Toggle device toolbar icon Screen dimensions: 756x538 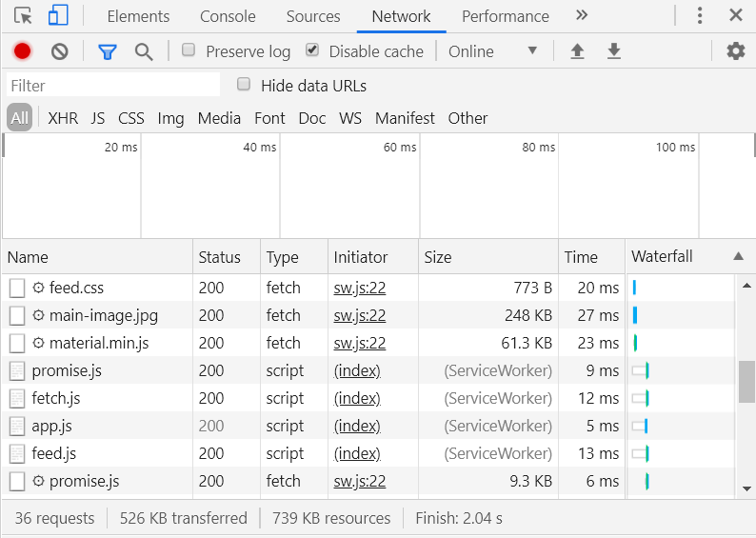pos(58,16)
